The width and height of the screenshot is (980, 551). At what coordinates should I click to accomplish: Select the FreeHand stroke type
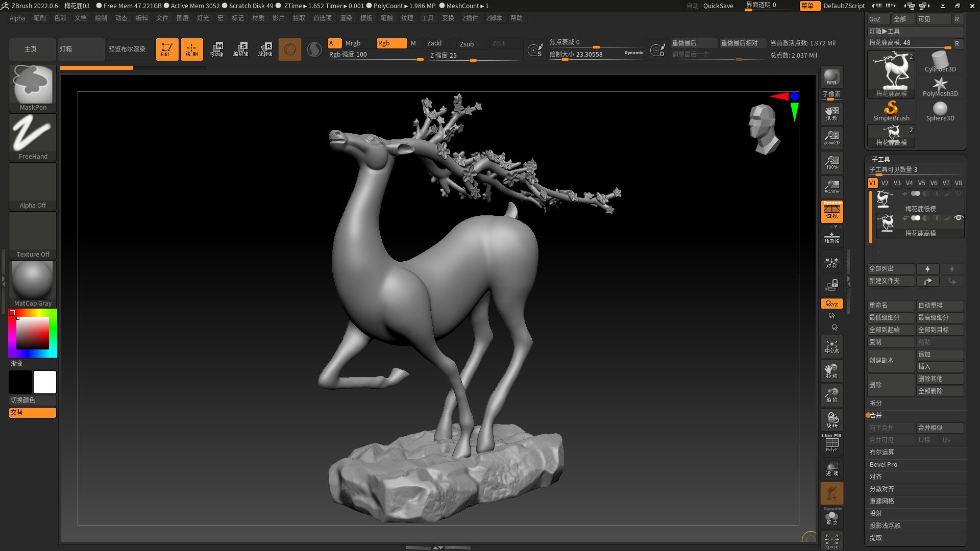(32, 135)
